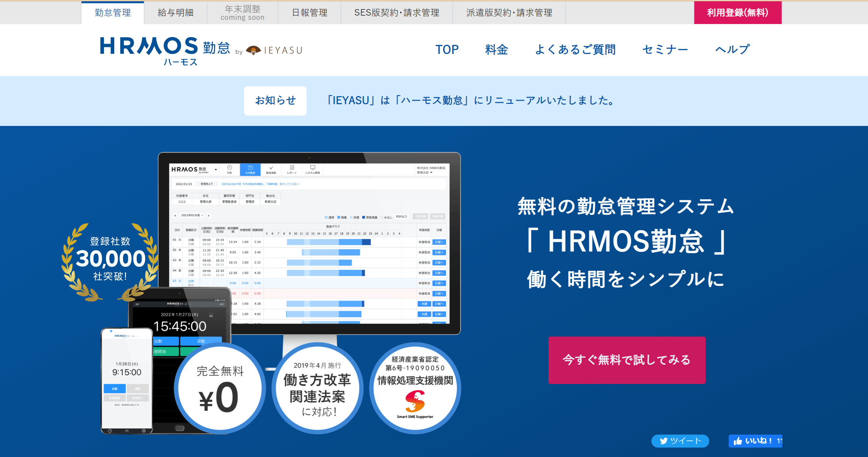Viewport: 868px width, 457px height.
Task: Click the システム管理 monitor icon
Action: click(312, 169)
